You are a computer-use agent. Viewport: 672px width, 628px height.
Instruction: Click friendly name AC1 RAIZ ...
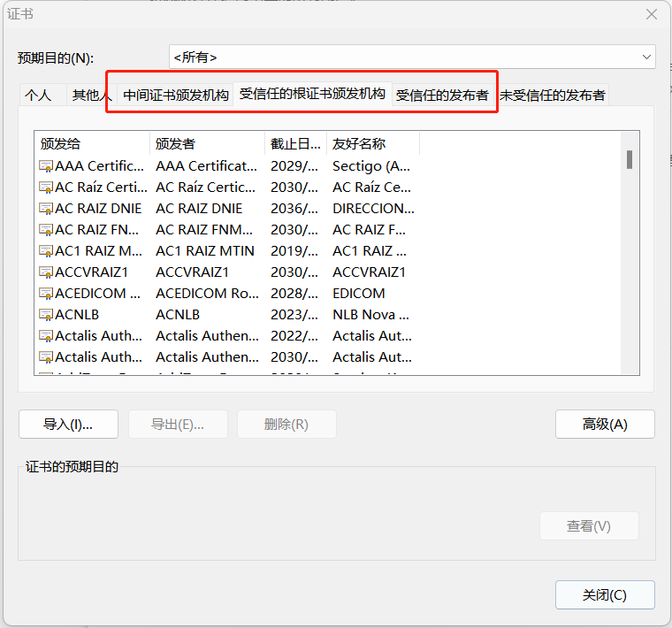(370, 251)
